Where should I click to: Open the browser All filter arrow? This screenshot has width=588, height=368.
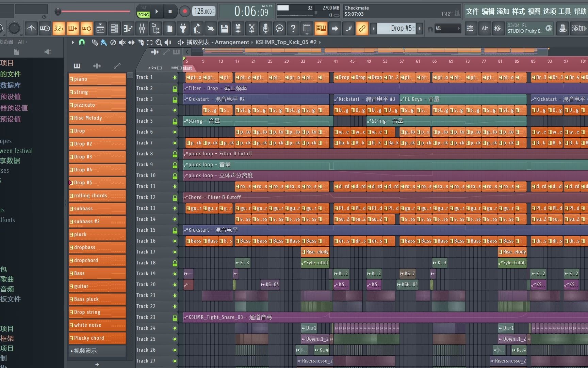click(x=26, y=42)
